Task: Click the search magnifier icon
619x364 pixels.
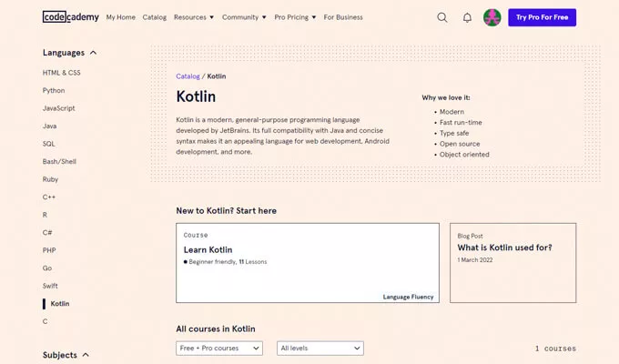Action: [442, 17]
